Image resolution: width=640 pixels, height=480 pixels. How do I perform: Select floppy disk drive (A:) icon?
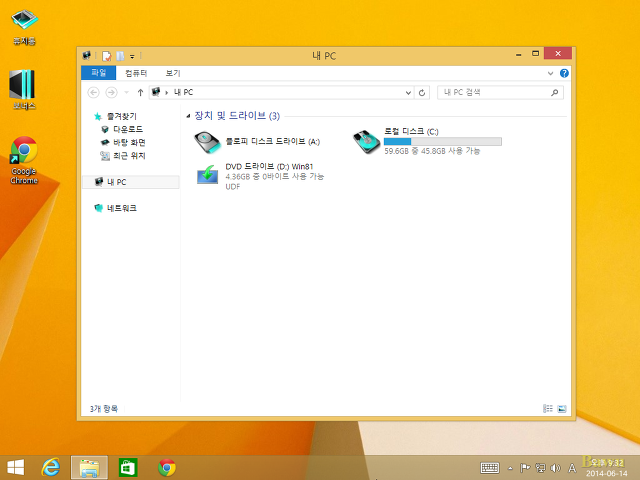[x=207, y=142]
